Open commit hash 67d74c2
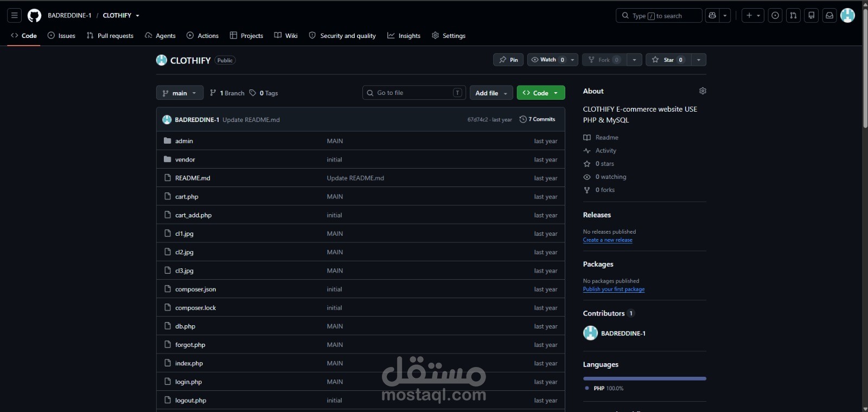The image size is (868, 412). pos(477,120)
